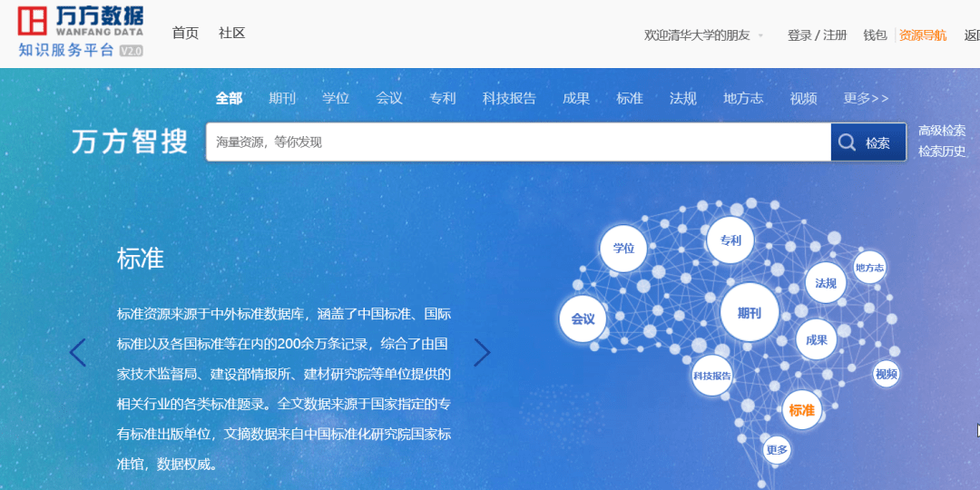Open 登录 / 注册 link
The width and height of the screenshot is (980, 490).
[x=817, y=35]
